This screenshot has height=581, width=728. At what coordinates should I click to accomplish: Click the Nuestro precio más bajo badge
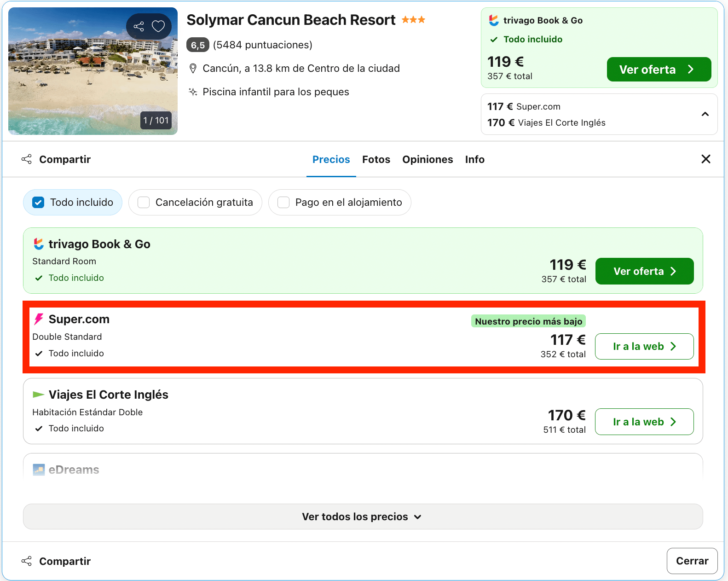tap(528, 321)
